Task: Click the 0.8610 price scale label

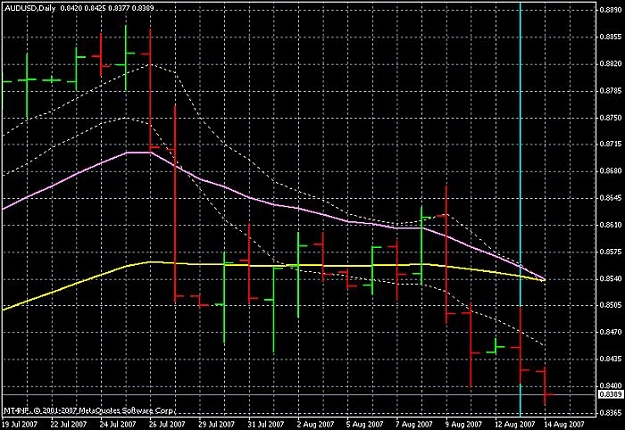Action: (611, 225)
